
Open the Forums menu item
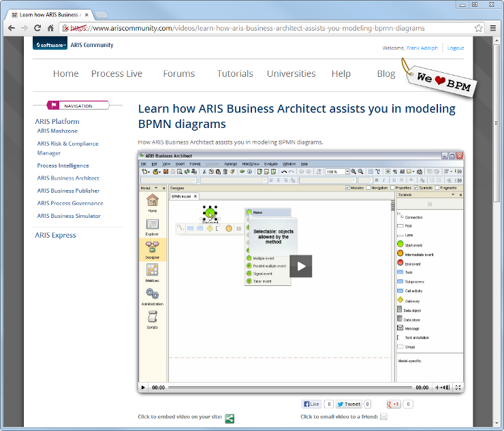pyautogui.click(x=178, y=74)
